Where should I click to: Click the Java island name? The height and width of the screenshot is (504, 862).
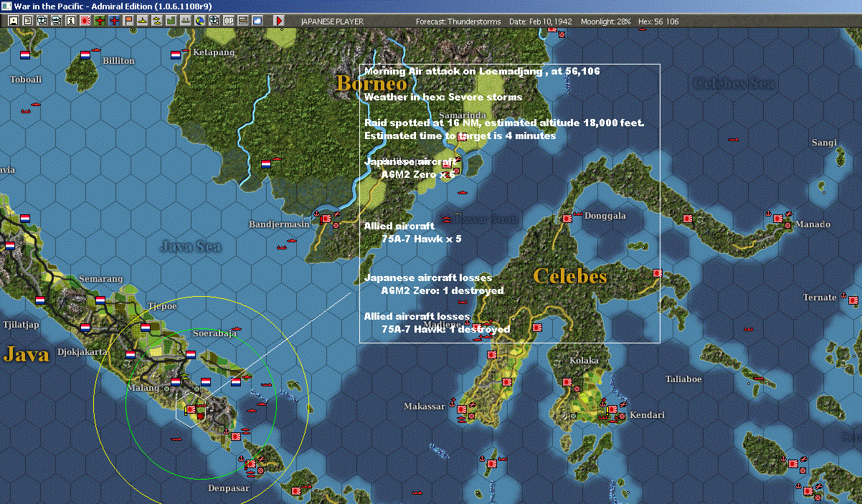27,354
